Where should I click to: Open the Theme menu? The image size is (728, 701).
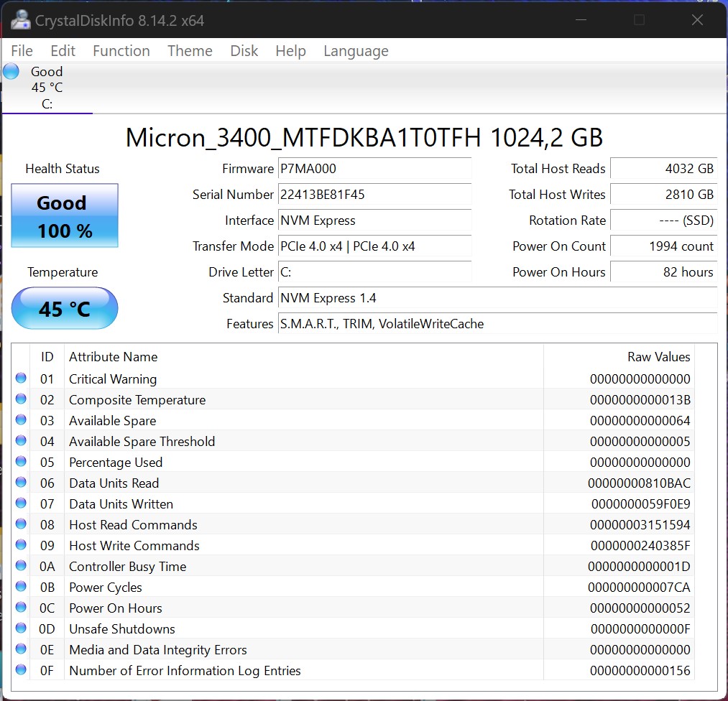[x=190, y=50]
